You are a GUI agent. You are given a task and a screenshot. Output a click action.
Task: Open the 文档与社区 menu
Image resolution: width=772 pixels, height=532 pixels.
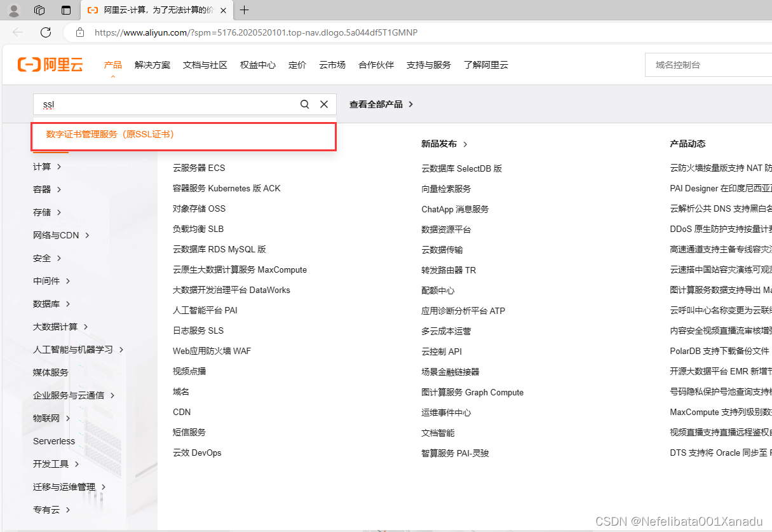click(205, 65)
